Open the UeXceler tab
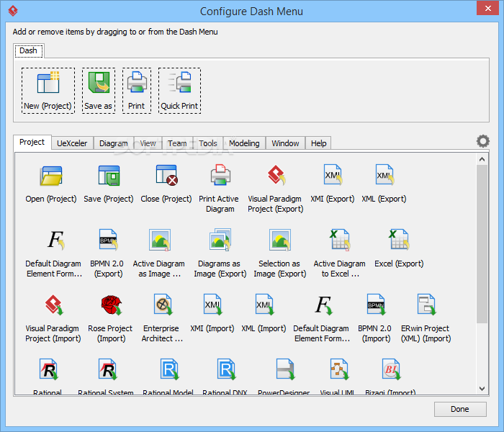The height and width of the screenshot is (432, 504). point(72,143)
